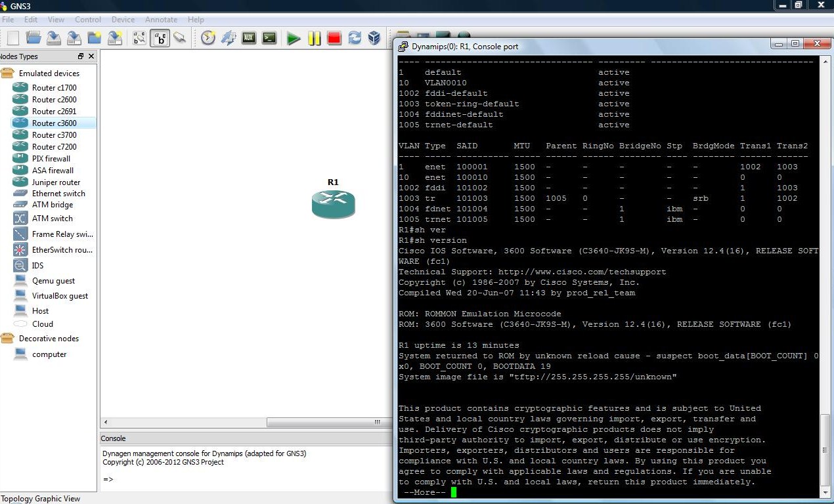The height and width of the screenshot is (504, 834).
Task: Select the R1 router on canvas
Action: coord(334,204)
